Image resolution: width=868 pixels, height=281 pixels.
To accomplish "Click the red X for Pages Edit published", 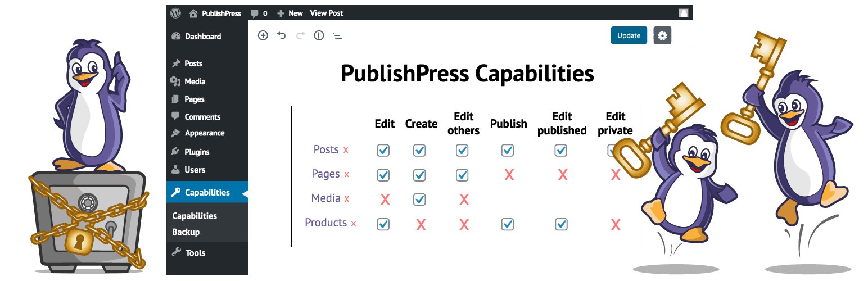I will coord(562,175).
